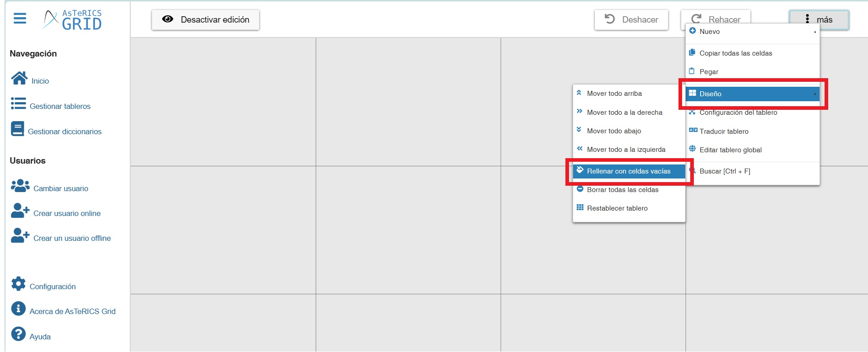Select Traducir tablero menu text

[724, 131]
